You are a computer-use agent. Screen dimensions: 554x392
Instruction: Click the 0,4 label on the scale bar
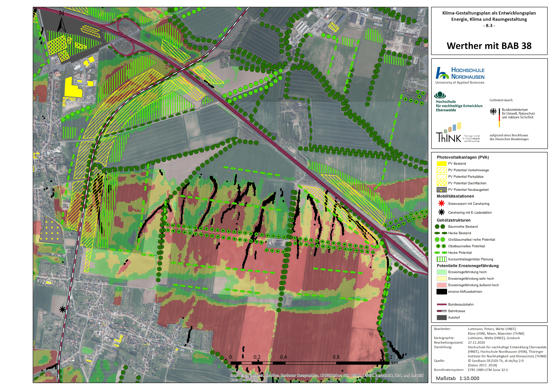[x=283, y=357]
